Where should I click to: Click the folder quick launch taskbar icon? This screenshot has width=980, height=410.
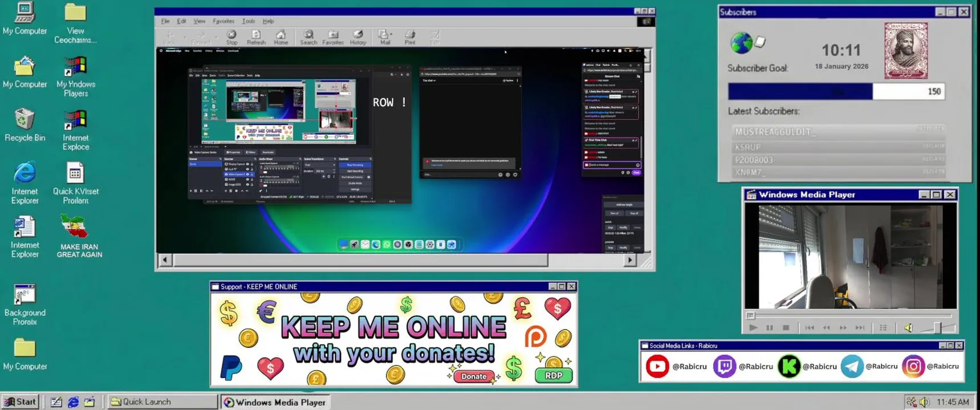point(90,402)
